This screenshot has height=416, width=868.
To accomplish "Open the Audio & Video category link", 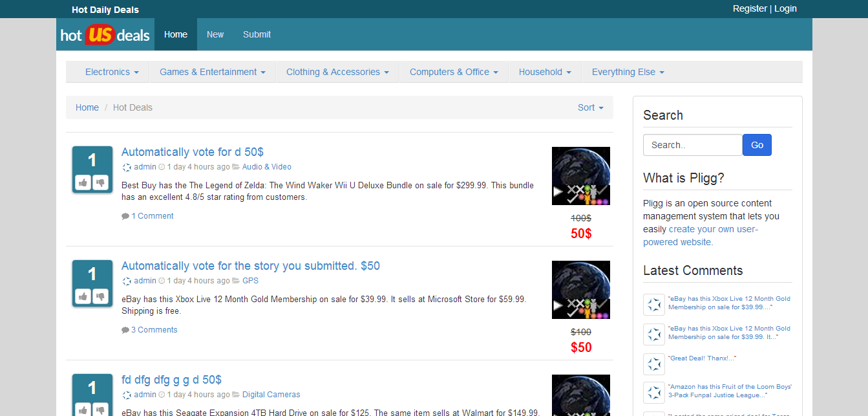I will coord(266,167).
